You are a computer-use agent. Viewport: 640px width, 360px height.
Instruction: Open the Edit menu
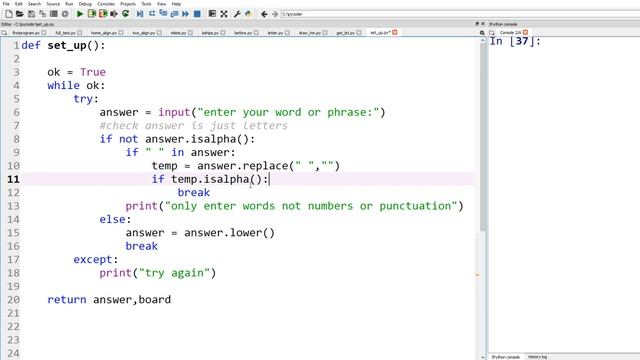coord(19,4)
